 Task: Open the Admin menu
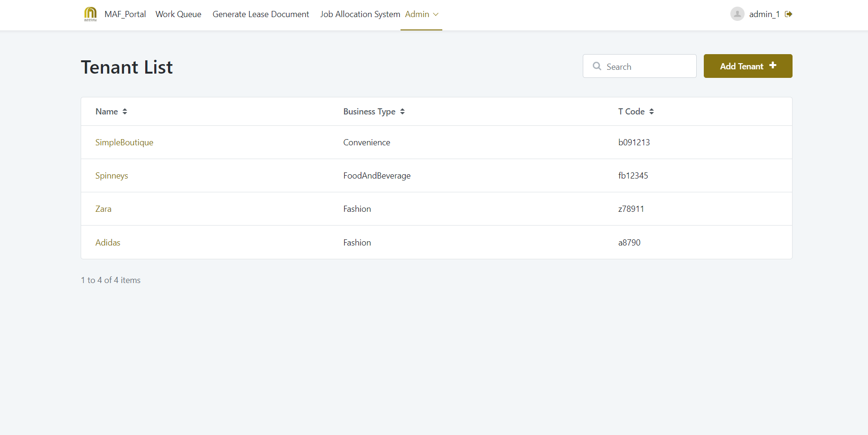tap(421, 14)
